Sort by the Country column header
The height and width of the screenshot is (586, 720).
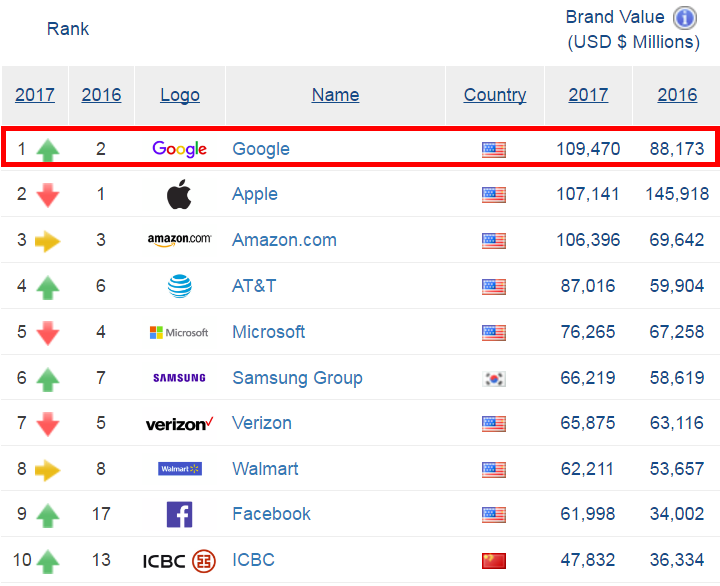(x=495, y=95)
